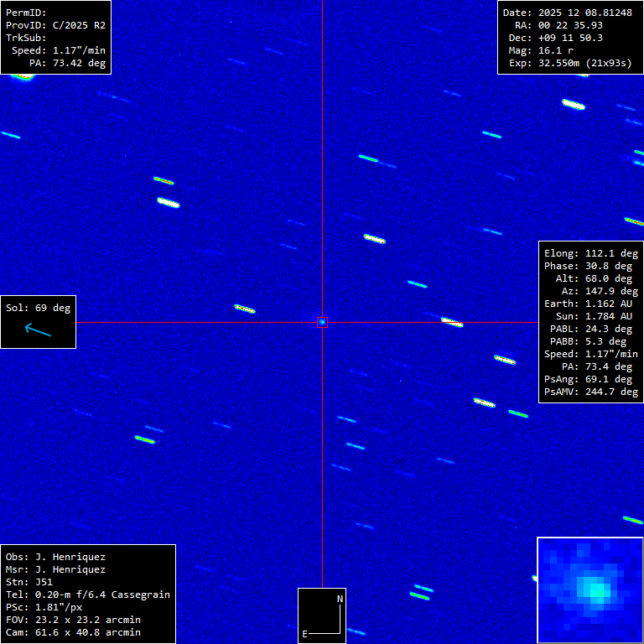Click the North 'N' label in the compass
This screenshot has width=644, height=644.
coord(340,599)
